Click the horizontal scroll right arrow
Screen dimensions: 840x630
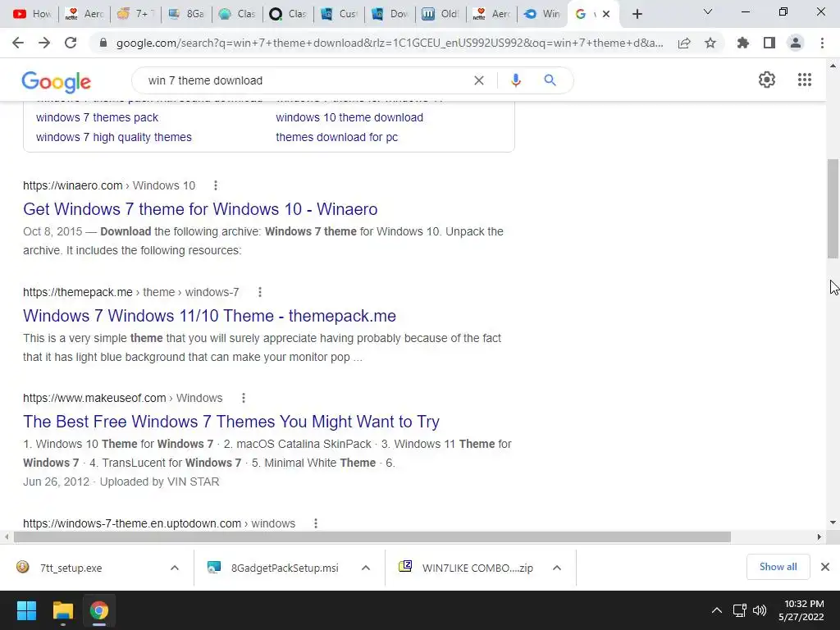pos(819,536)
